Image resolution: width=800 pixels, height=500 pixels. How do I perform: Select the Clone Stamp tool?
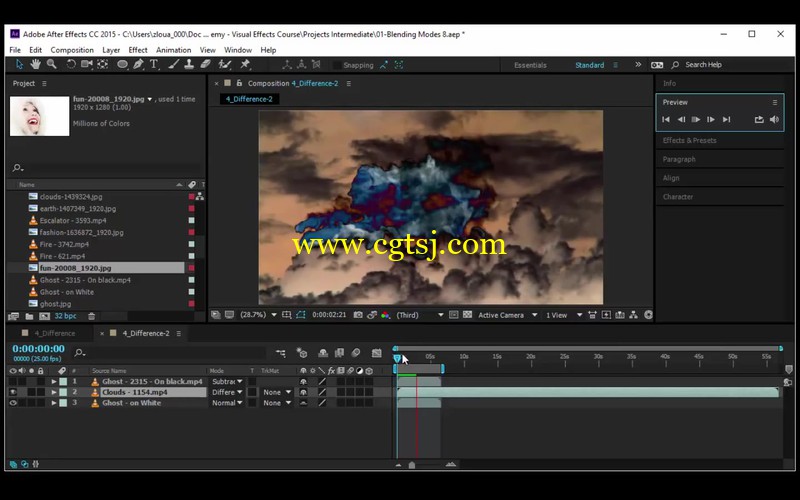coord(189,64)
